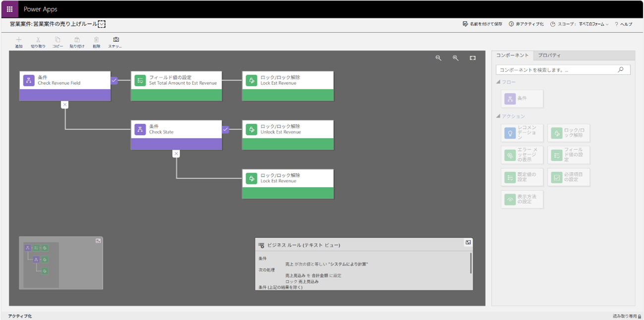Click the 削除 (Delete) trash icon
644x320 pixels.
pyautogui.click(x=96, y=40)
